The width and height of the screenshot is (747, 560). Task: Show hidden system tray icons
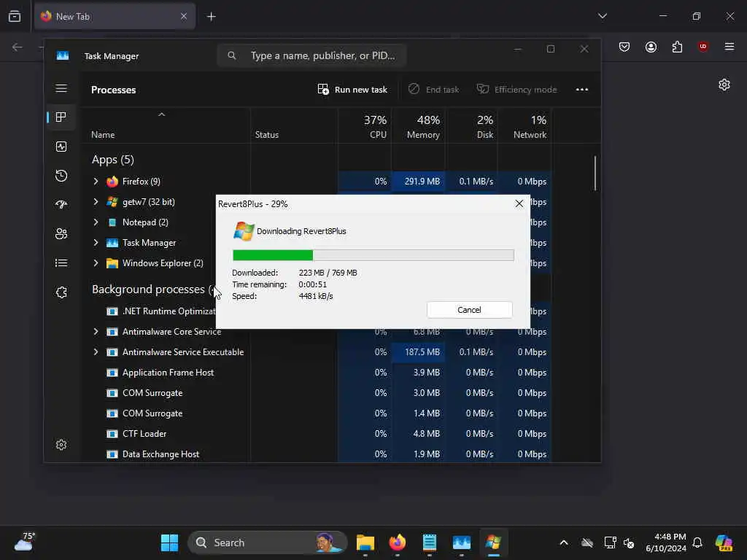pyautogui.click(x=564, y=542)
